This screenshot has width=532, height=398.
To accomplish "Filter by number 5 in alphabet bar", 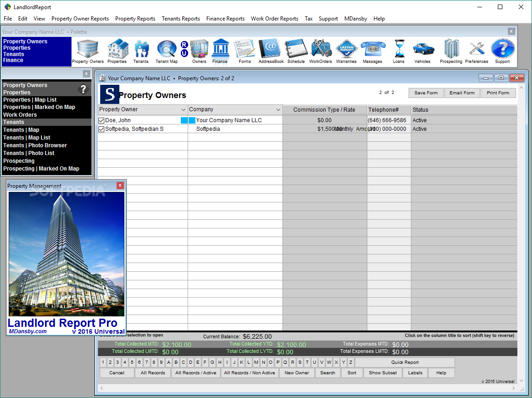I will [132, 362].
